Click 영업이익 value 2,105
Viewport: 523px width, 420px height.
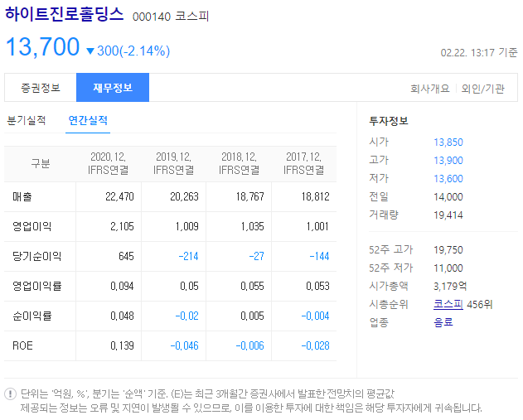122,226
